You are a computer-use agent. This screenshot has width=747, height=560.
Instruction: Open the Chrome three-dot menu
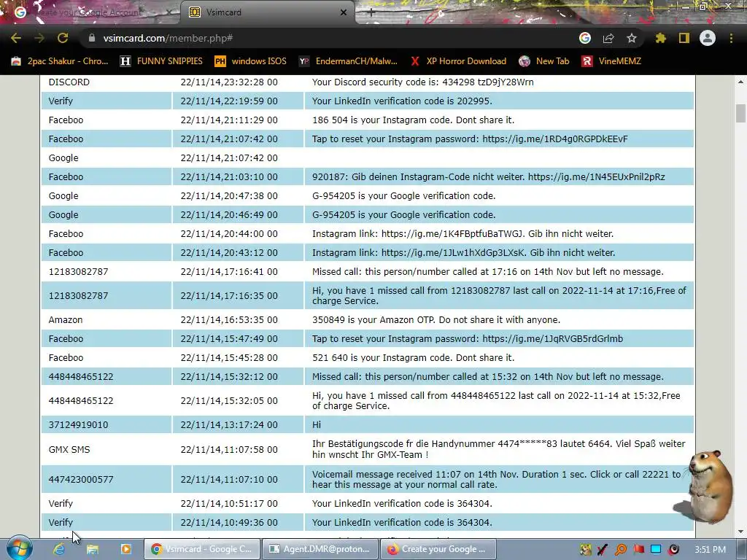(731, 38)
